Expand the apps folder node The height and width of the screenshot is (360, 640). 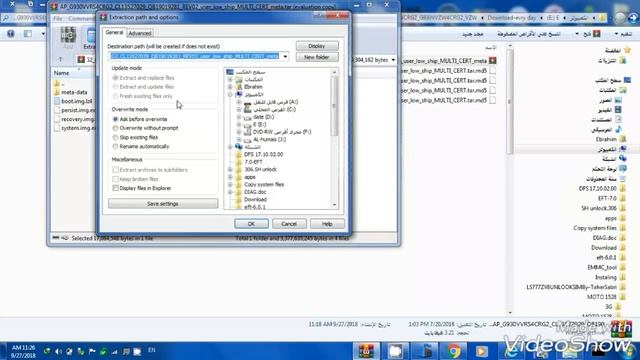[230, 177]
